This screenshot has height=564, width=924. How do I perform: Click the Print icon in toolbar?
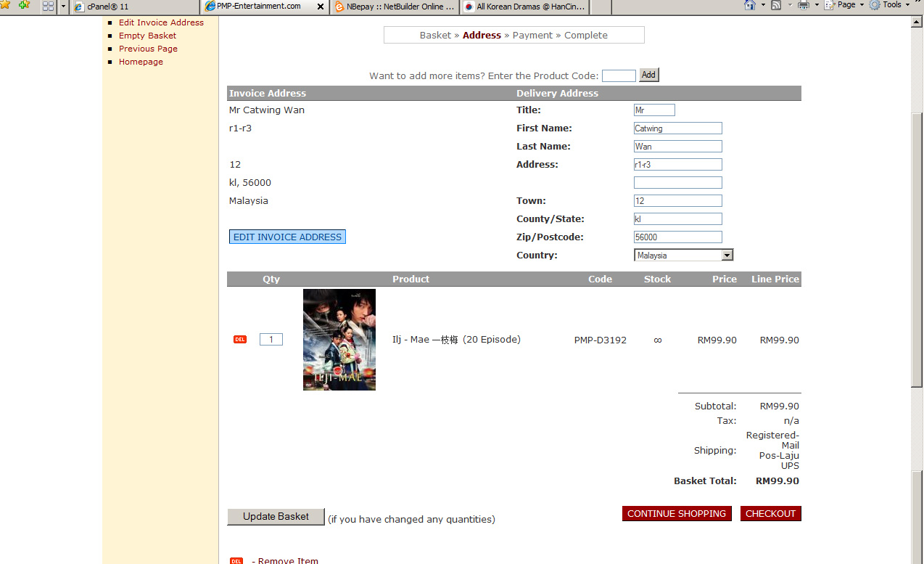803,5
